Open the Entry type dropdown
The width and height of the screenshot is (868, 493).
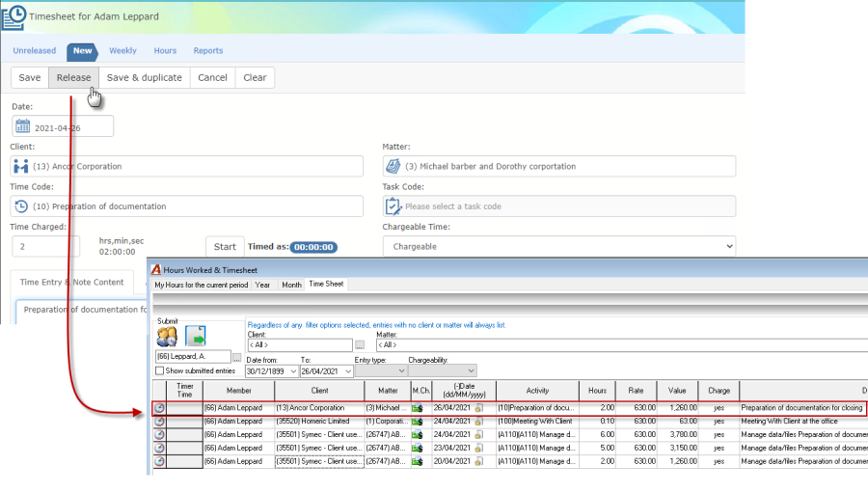[381, 371]
